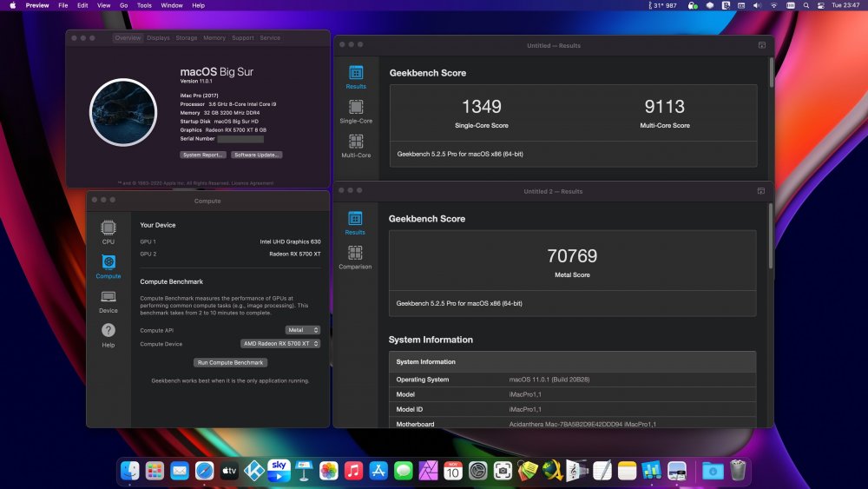Switch to the Overview tab in About This Mac
The image size is (868, 489).
coord(128,37)
